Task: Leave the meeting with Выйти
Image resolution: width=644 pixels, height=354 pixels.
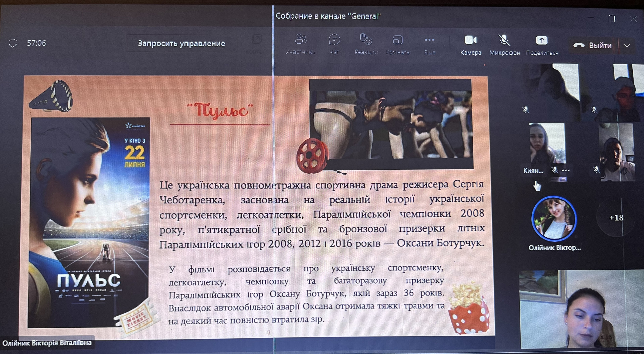Action: (594, 45)
